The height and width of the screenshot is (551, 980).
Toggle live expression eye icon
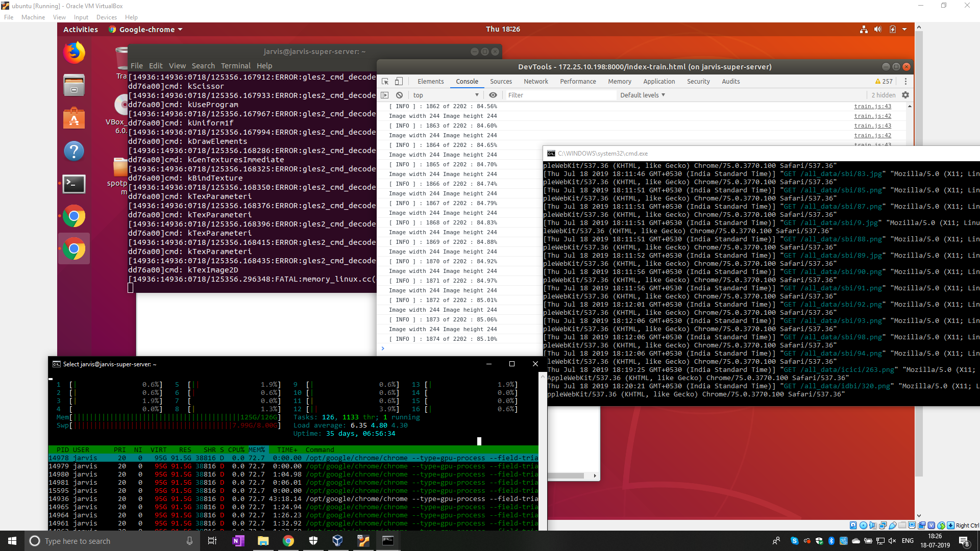493,95
